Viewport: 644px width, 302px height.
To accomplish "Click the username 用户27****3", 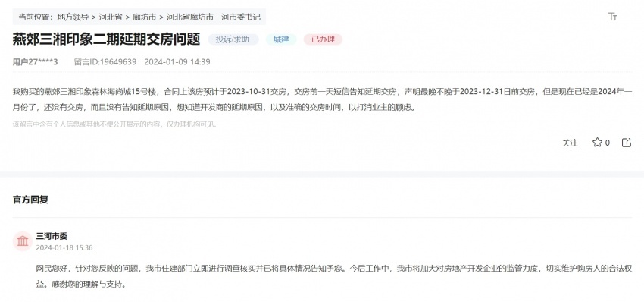I will pyautogui.click(x=36, y=62).
